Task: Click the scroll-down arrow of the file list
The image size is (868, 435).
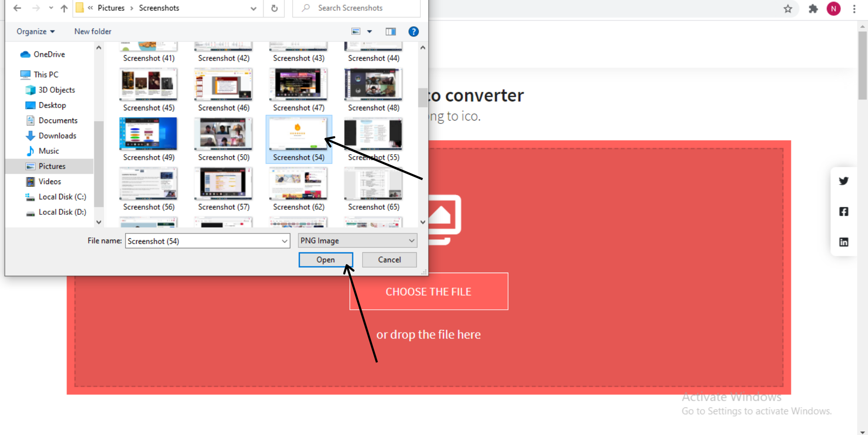Action: pyautogui.click(x=422, y=222)
